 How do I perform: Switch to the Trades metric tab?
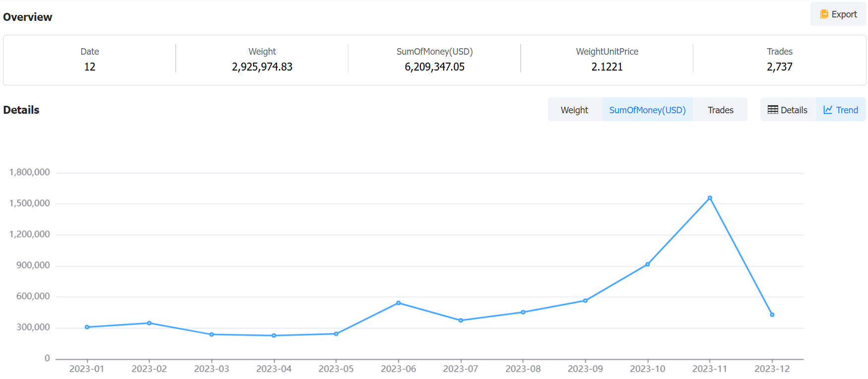click(x=720, y=110)
